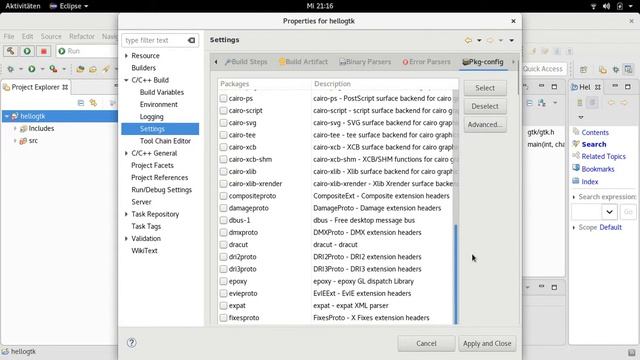Expand the src node in Project Explorer

coord(15,141)
